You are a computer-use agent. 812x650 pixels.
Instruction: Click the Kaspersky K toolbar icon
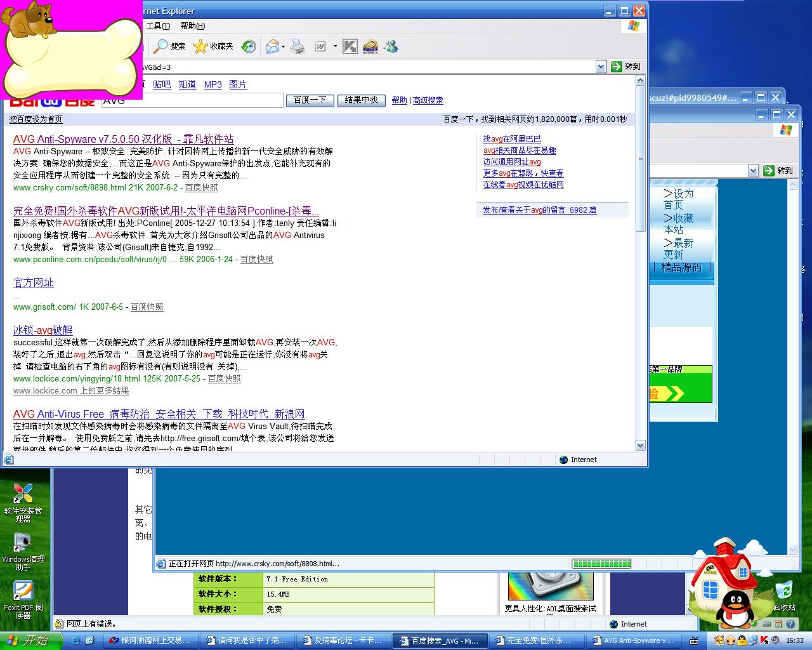click(x=350, y=46)
